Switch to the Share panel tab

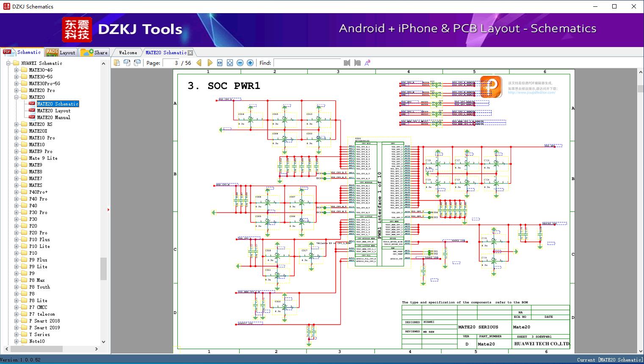tap(94, 52)
